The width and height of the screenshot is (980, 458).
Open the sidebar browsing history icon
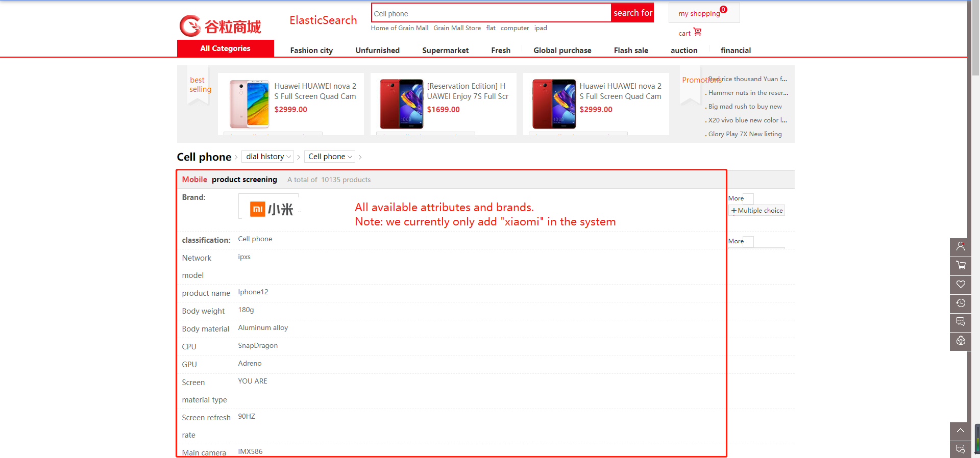(x=960, y=303)
